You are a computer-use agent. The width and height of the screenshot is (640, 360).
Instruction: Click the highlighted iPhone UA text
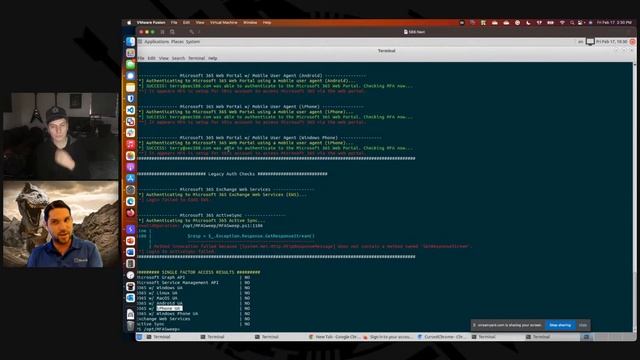click(169, 309)
